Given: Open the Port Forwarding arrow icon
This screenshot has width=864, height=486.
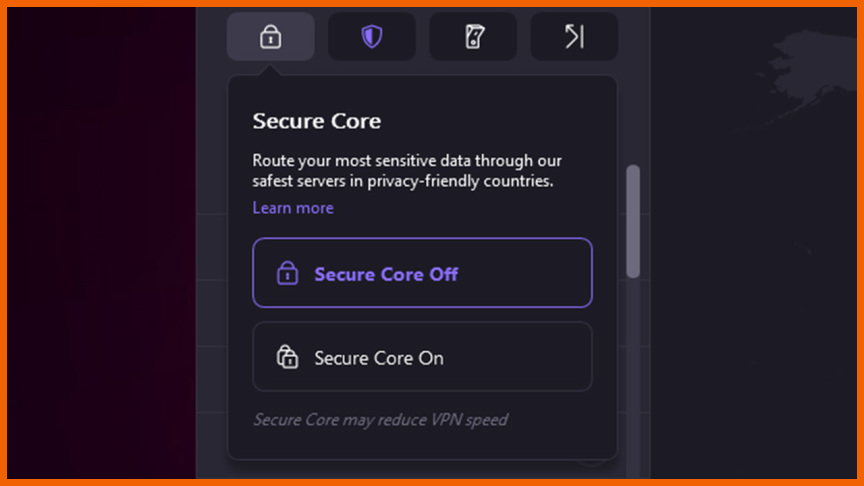Looking at the screenshot, I should coord(574,36).
